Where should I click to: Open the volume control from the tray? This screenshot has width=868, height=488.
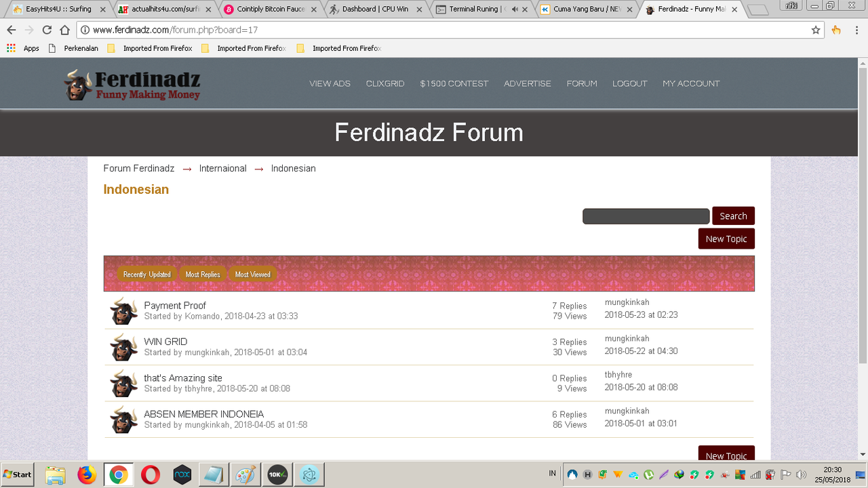point(802,474)
